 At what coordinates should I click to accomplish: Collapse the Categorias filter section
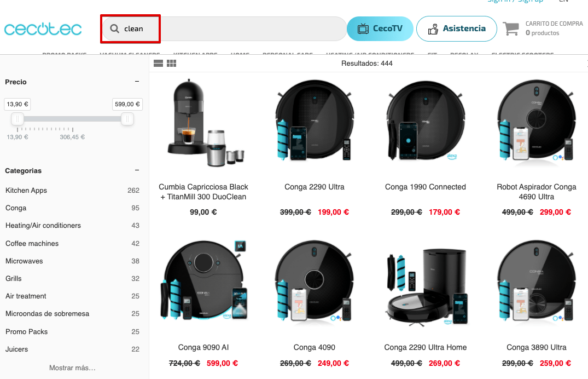point(137,170)
